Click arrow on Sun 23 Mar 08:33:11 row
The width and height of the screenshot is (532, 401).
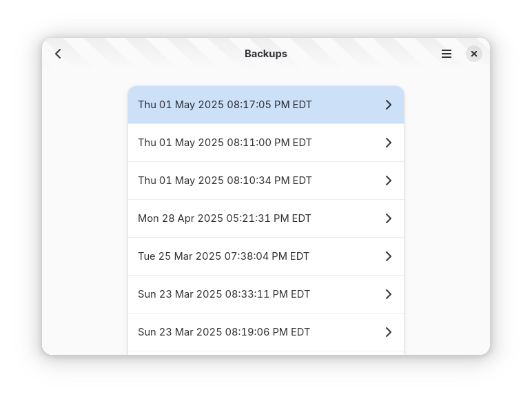click(389, 294)
